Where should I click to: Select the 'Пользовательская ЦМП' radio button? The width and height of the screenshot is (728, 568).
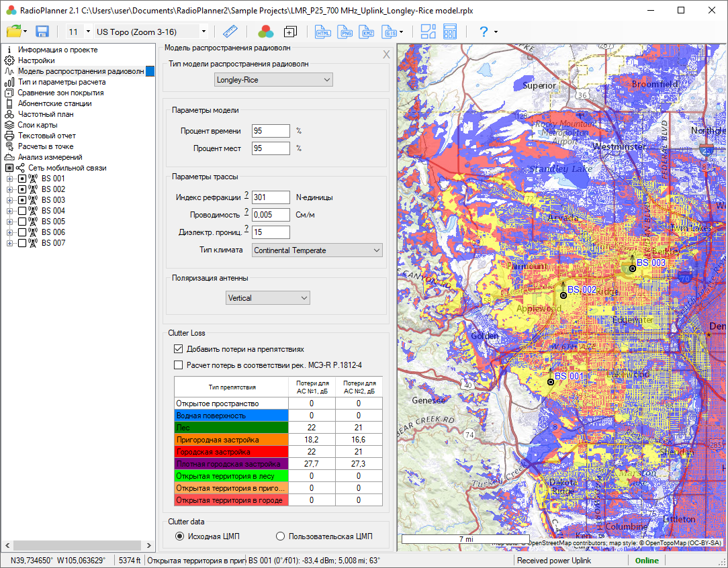[x=281, y=536]
